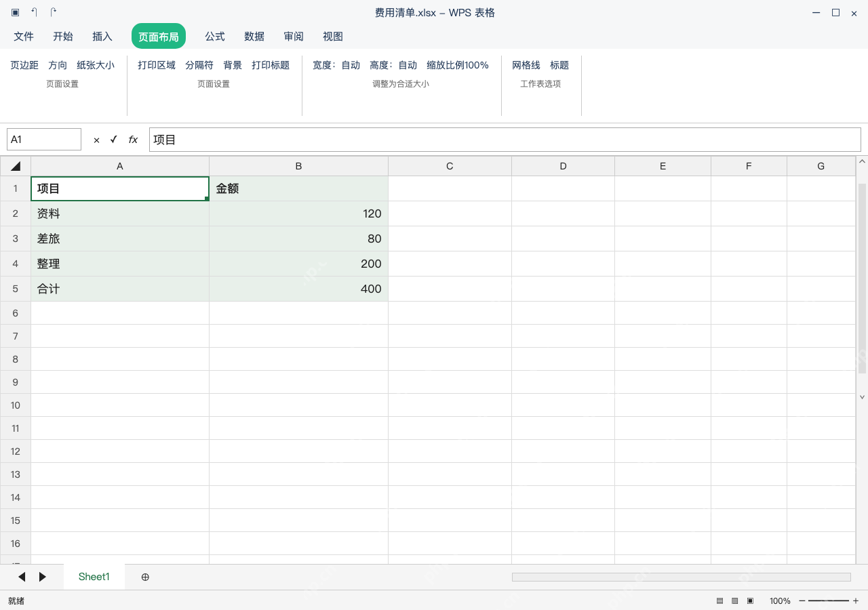Viewport: 868px width, 610px height.
Task: Click the vertical scrollbar down arrow
Action: click(x=863, y=397)
